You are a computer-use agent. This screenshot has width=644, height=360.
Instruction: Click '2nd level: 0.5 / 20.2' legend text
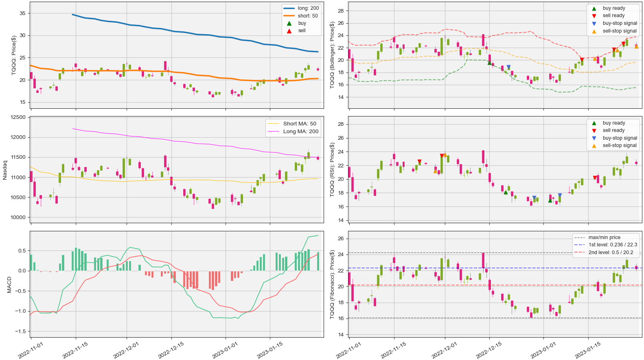(x=611, y=252)
